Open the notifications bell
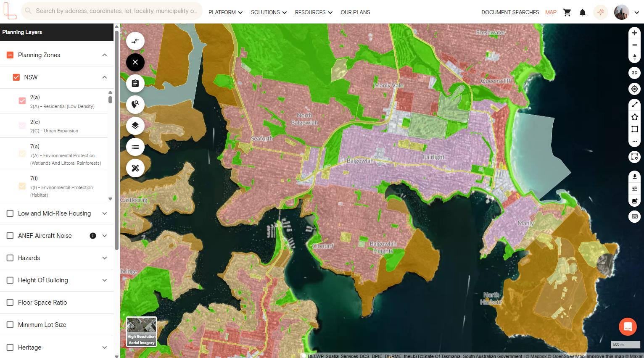This screenshot has height=358, width=644. click(x=583, y=12)
